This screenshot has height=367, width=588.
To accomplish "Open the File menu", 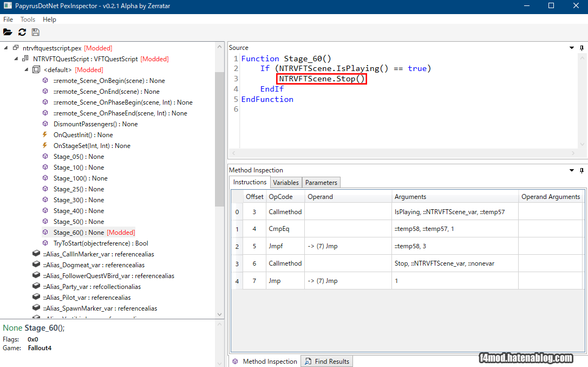I will point(8,20).
